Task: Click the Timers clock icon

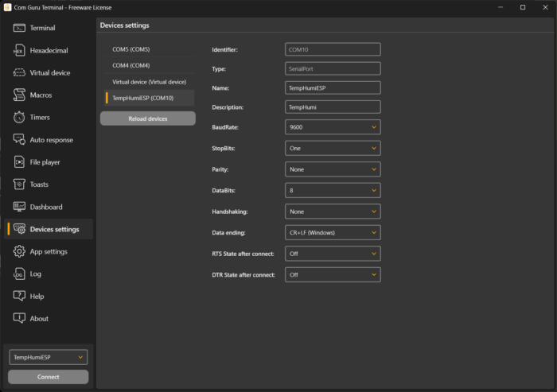Action: click(x=19, y=117)
